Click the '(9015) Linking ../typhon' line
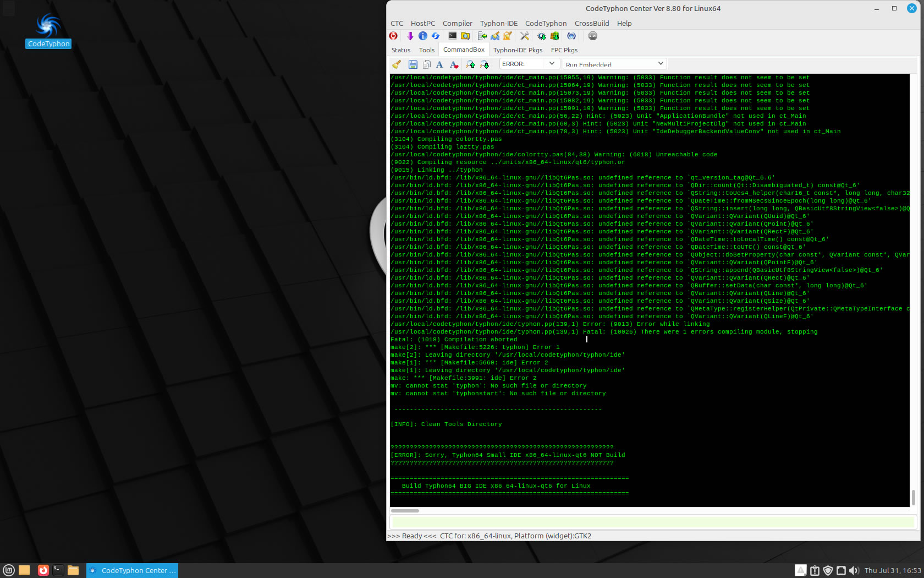 tap(437, 170)
